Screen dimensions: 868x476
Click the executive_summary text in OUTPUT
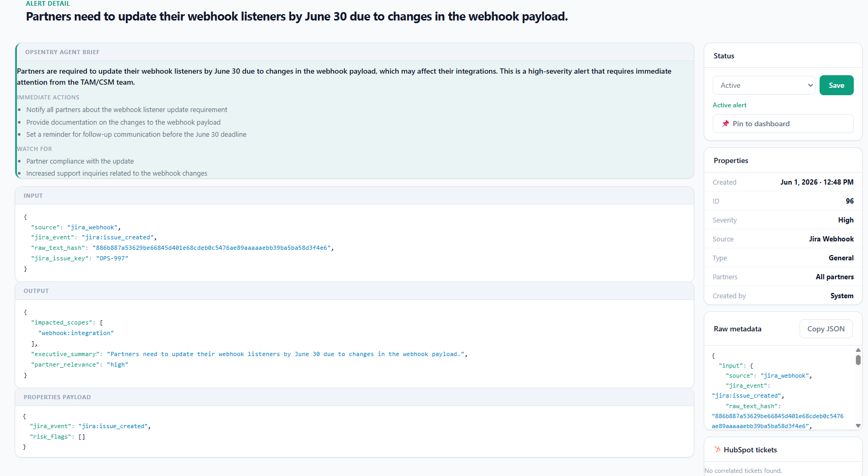click(x=286, y=354)
